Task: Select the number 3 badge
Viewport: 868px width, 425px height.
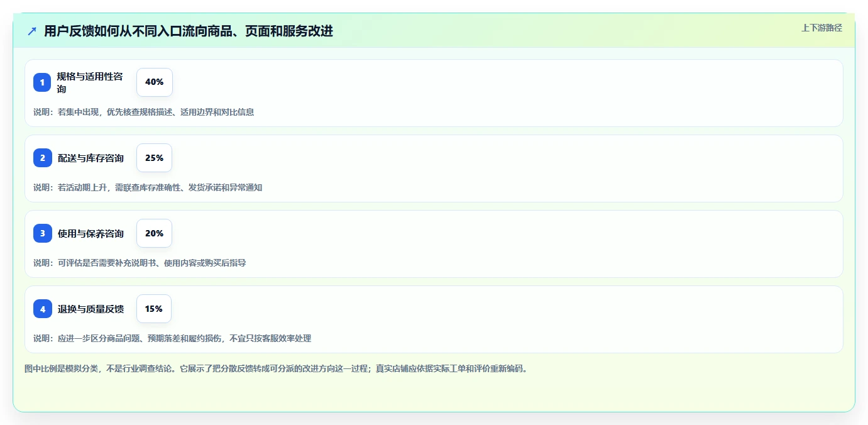Action: 42,233
